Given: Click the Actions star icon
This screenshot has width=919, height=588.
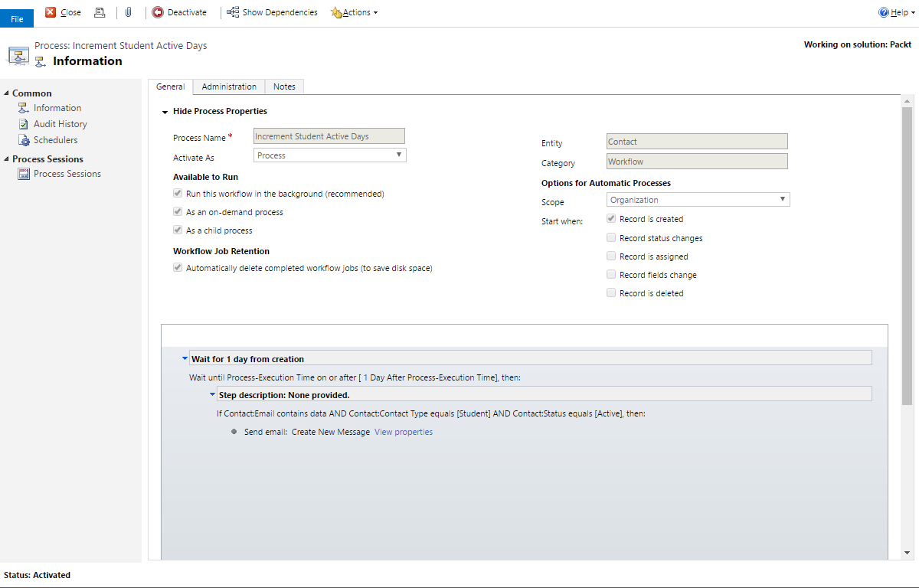Looking at the screenshot, I should pyautogui.click(x=336, y=12).
